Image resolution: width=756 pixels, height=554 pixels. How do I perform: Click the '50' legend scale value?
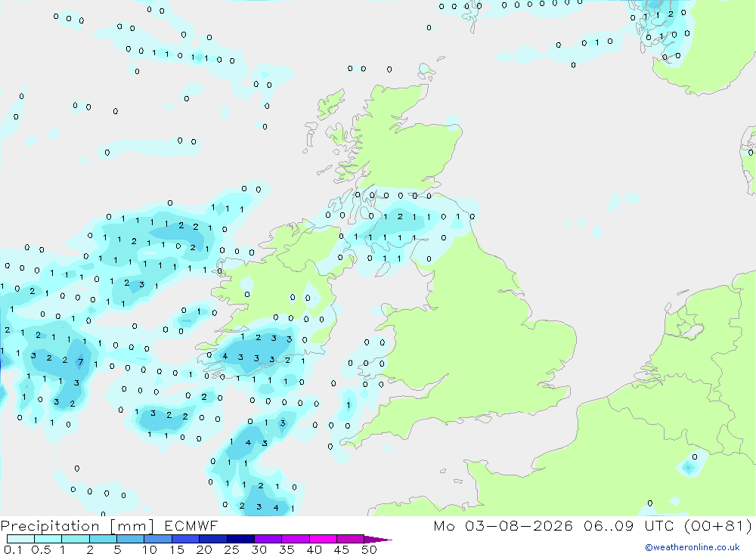click(x=370, y=549)
